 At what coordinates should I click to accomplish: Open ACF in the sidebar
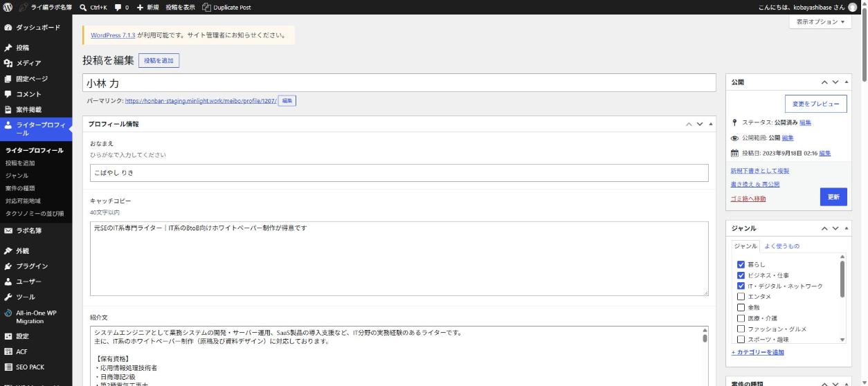click(36, 351)
